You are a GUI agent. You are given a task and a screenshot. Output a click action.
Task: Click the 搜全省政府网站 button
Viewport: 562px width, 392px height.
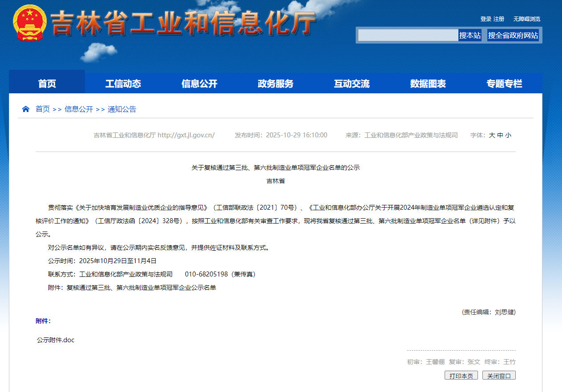(514, 35)
